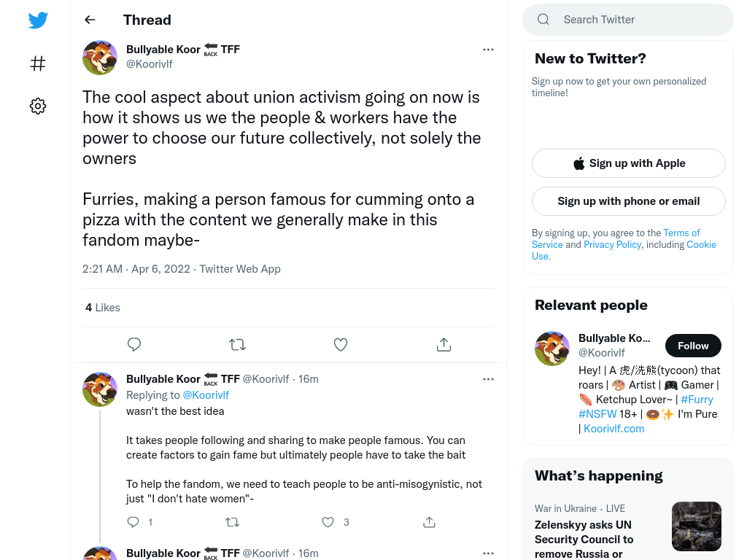The width and height of the screenshot is (747, 560).
Task: Sign up with Apple
Action: [628, 163]
